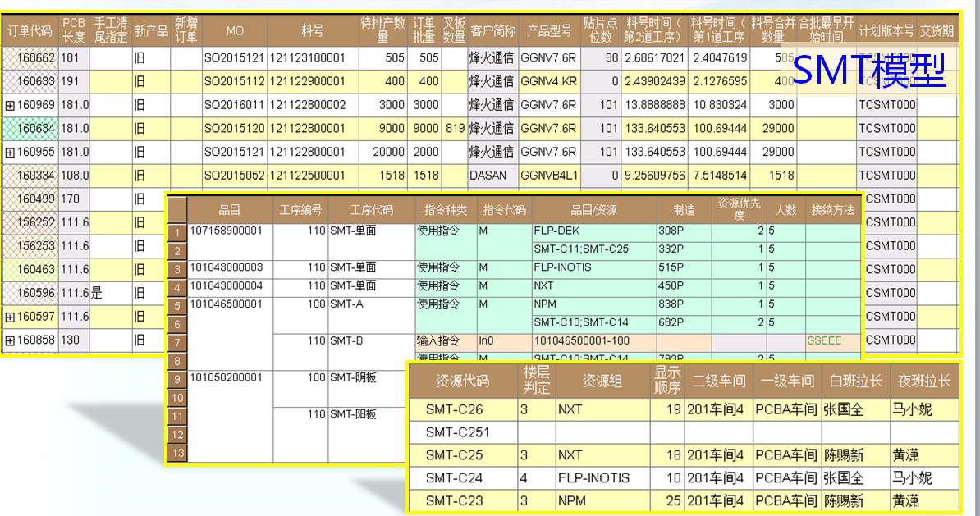Click row 13 header in process table

[x=177, y=452]
